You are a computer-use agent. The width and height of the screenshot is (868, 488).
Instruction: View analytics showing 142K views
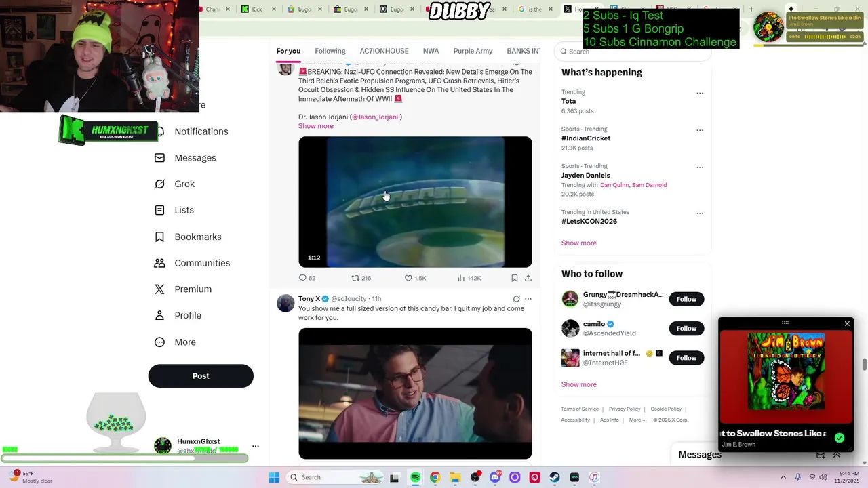(x=469, y=278)
